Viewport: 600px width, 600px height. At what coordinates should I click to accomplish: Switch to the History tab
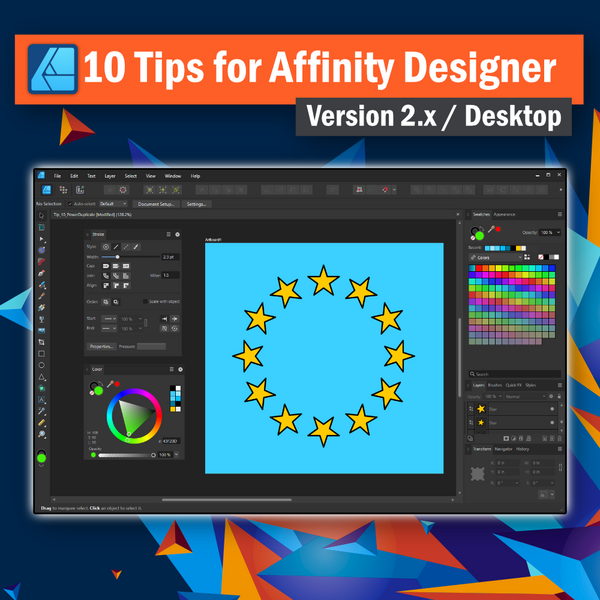point(523,449)
